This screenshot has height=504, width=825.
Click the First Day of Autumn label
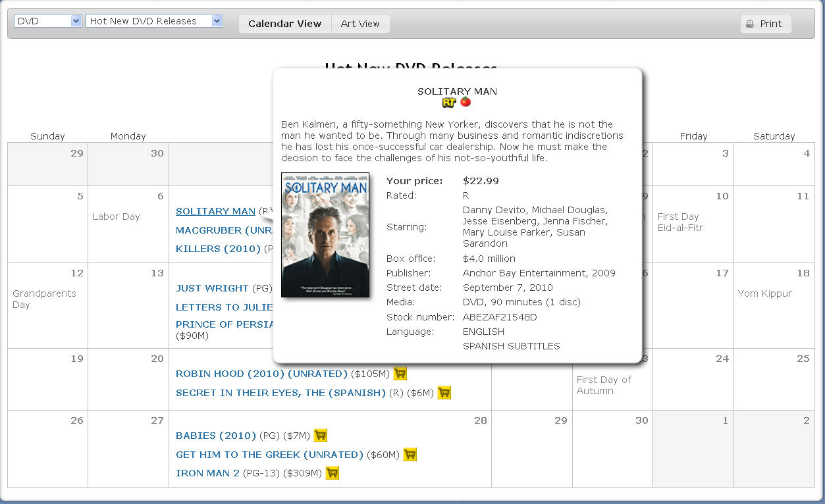pos(604,385)
